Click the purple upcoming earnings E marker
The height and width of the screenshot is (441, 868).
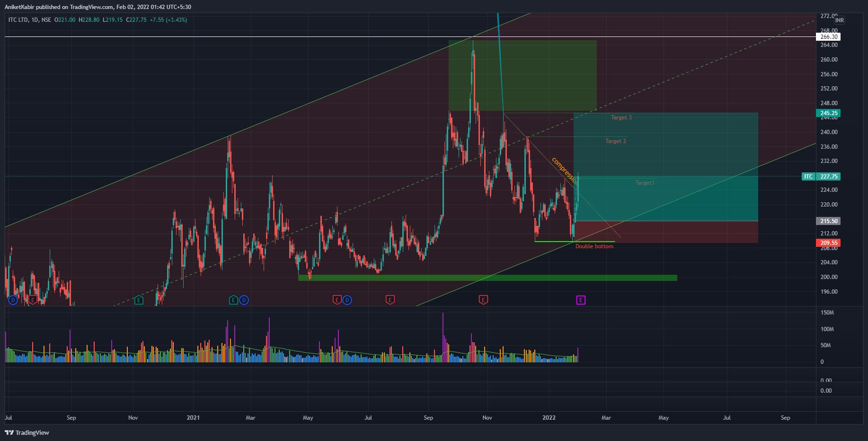[581, 300]
